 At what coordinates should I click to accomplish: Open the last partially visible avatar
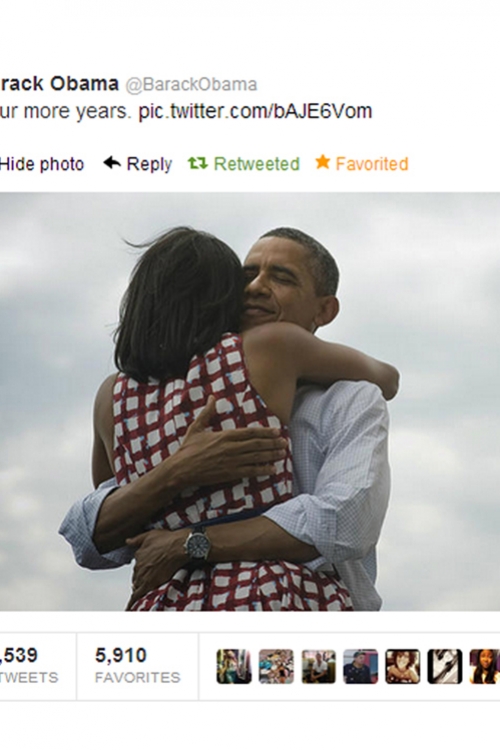(x=485, y=666)
